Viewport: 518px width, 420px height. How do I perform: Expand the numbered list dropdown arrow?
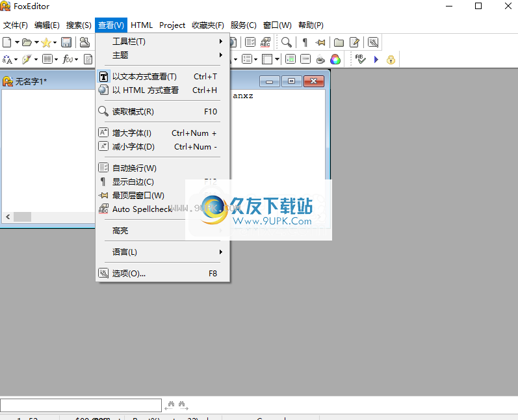tap(255, 59)
